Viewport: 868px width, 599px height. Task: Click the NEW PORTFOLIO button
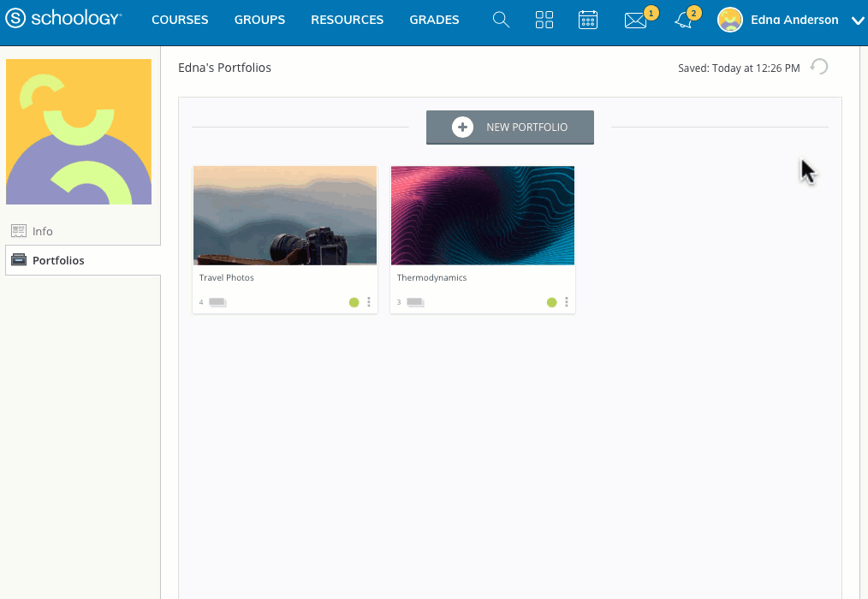coord(510,128)
